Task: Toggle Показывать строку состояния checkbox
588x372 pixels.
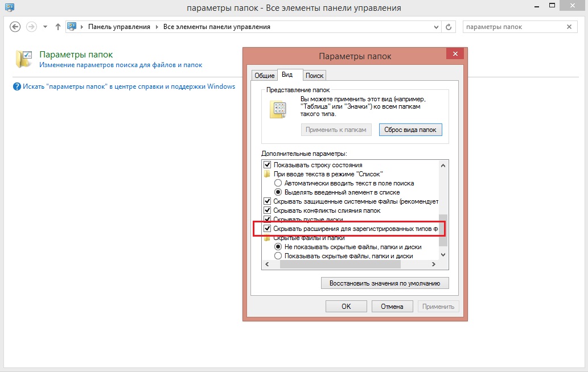Action: [268, 165]
